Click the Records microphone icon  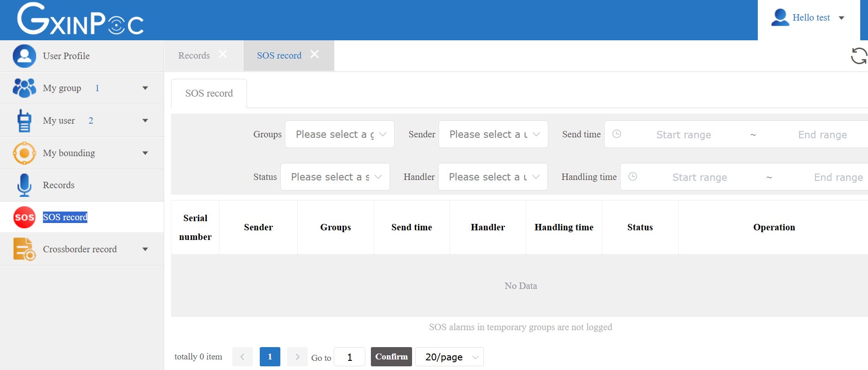click(24, 185)
